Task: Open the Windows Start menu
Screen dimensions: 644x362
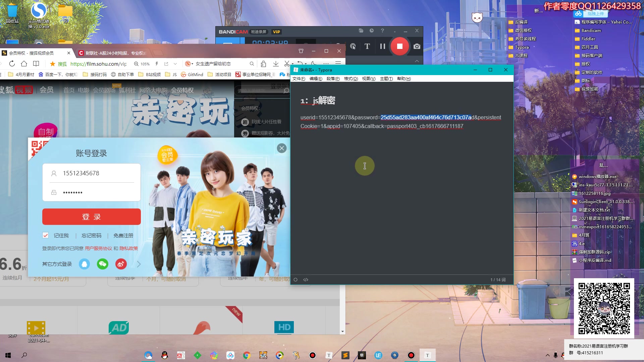Action: pos(8,355)
